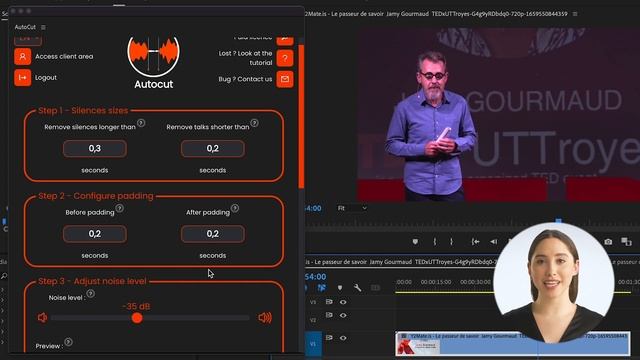Toggle sync lock on V2 track

(x=329, y=315)
